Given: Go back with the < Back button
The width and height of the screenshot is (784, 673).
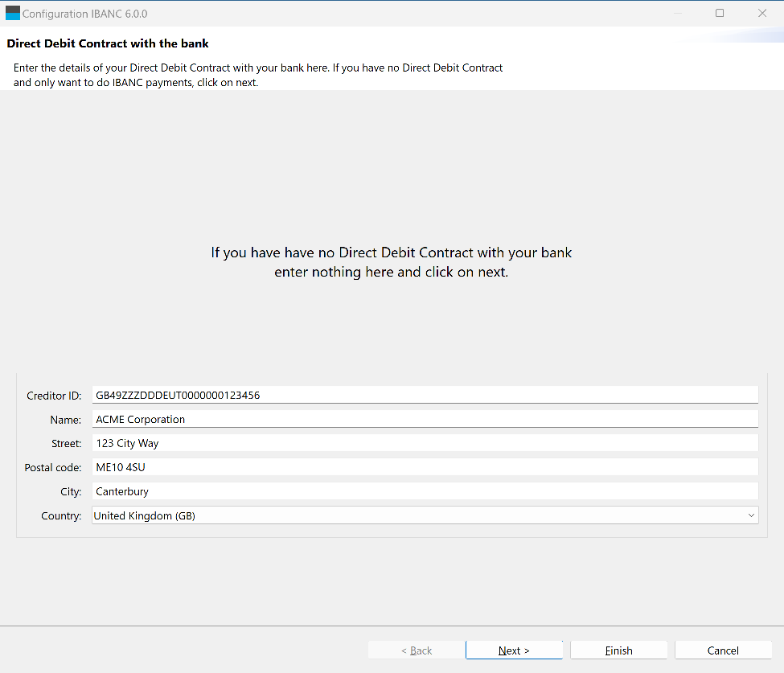Looking at the screenshot, I should (x=417, y=650).
